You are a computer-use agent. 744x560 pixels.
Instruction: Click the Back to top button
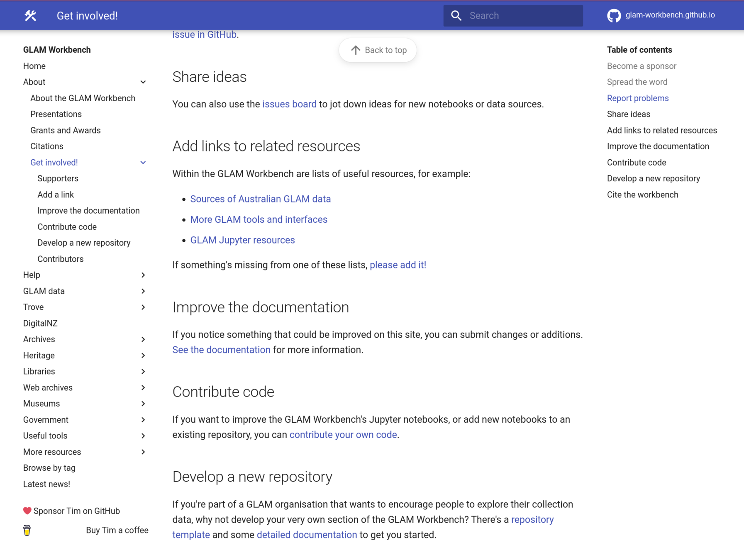(378, 50)
